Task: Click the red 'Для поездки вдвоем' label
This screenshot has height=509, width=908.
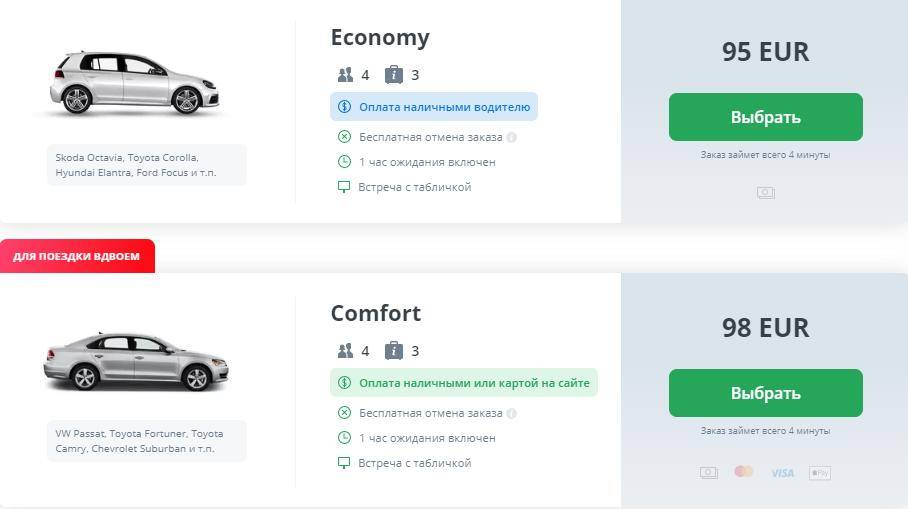Action: coord(77,256)
